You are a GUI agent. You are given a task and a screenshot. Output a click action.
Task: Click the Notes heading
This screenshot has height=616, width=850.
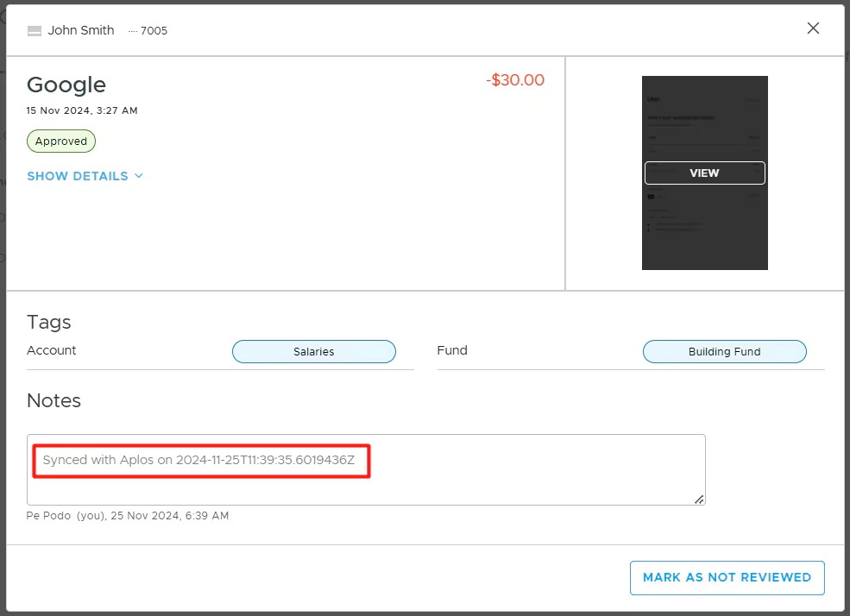click(x=54, y=401)
